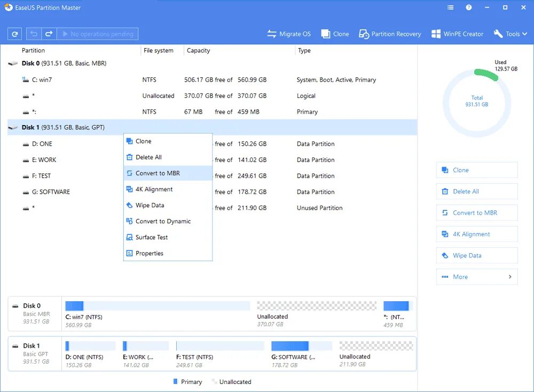Expand the More options in side panel

(x=477, y=277)
